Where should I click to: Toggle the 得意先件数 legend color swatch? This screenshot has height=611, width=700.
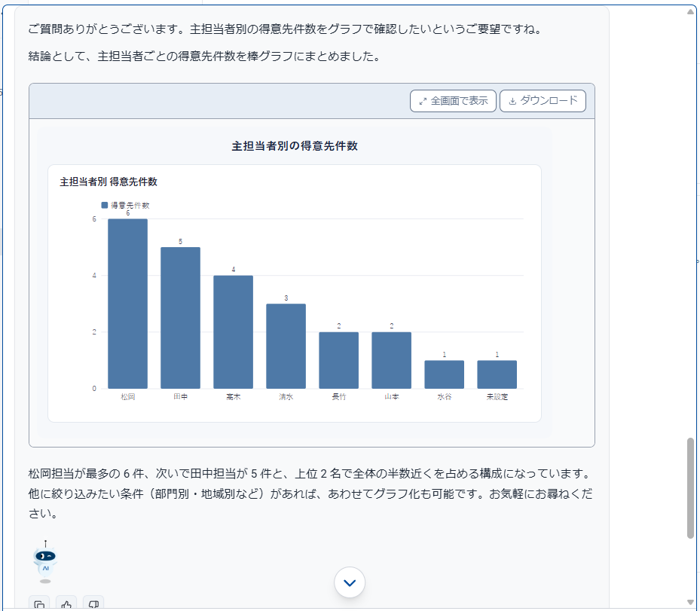pyautogui.click(x=105, y=206)
